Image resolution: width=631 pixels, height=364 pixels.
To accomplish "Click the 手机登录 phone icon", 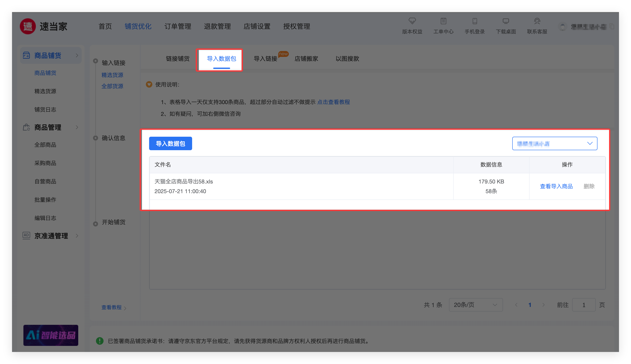I will click(x=475, y=21).
